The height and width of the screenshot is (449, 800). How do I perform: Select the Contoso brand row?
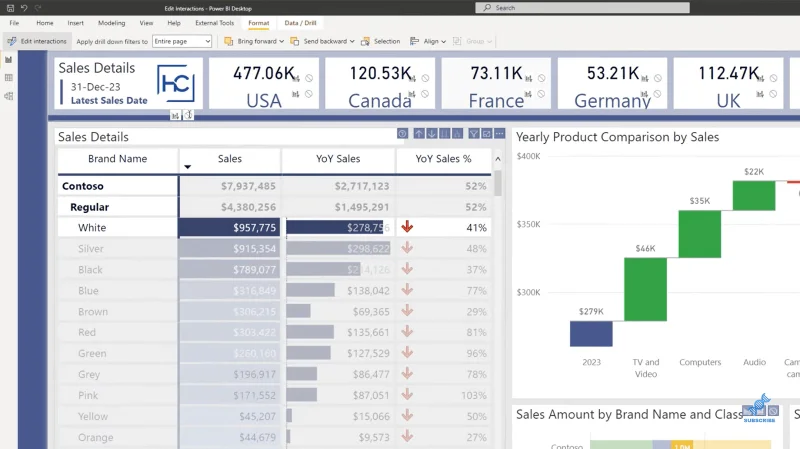(x=274, y=186)
